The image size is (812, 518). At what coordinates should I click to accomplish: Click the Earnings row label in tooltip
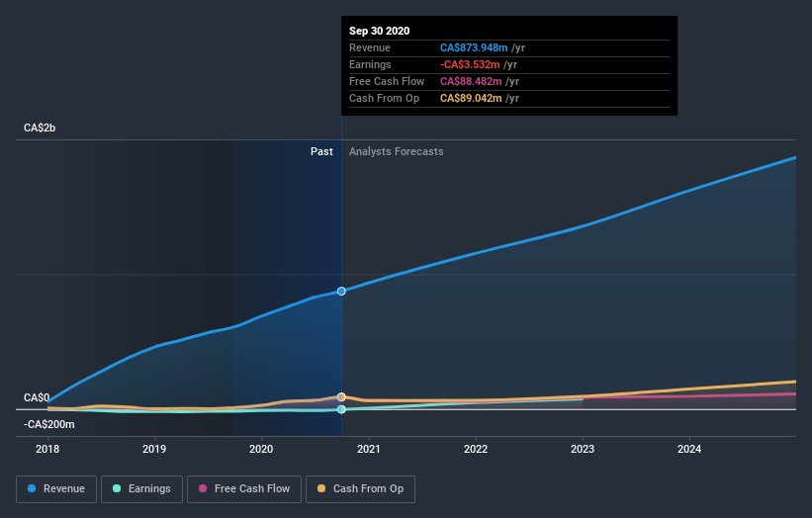tap(370, 64)
